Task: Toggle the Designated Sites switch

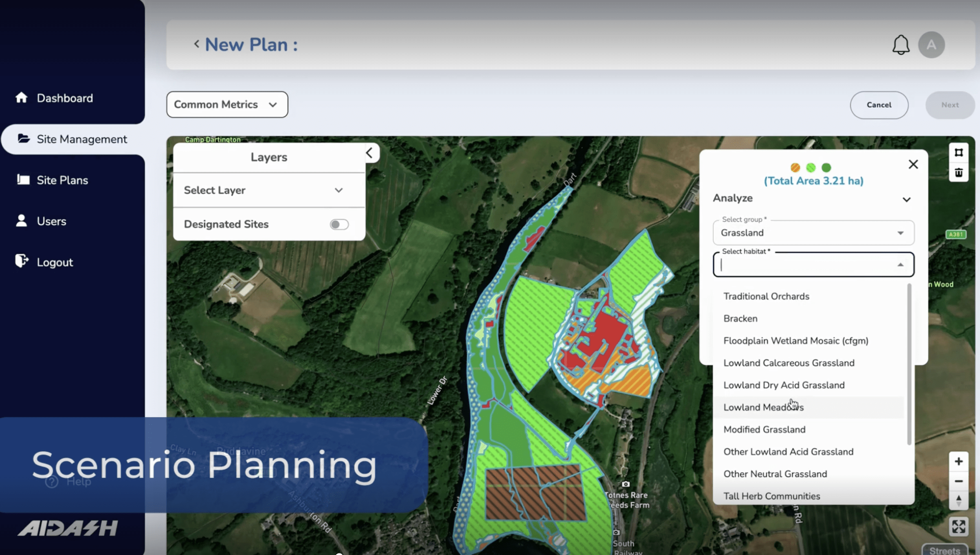Action: [339, 224]
